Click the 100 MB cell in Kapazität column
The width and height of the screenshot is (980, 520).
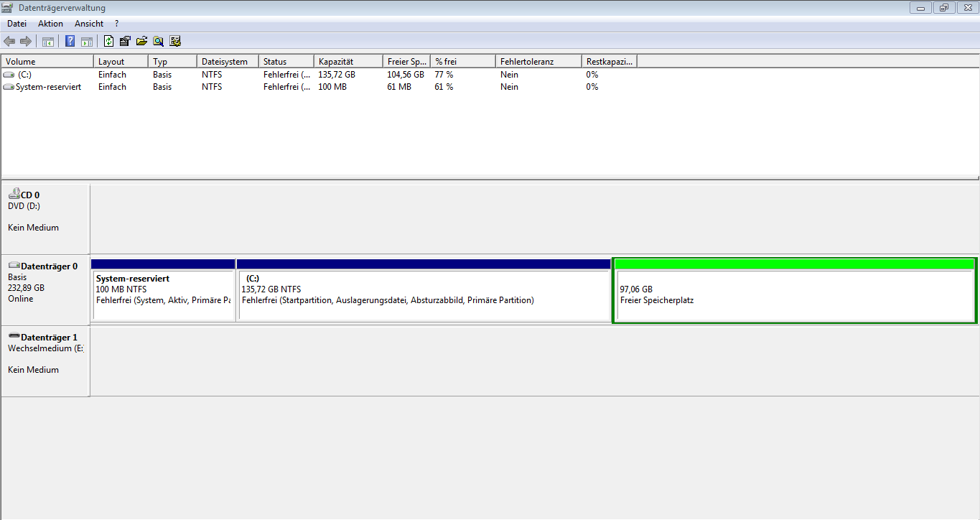pos(332,87)
